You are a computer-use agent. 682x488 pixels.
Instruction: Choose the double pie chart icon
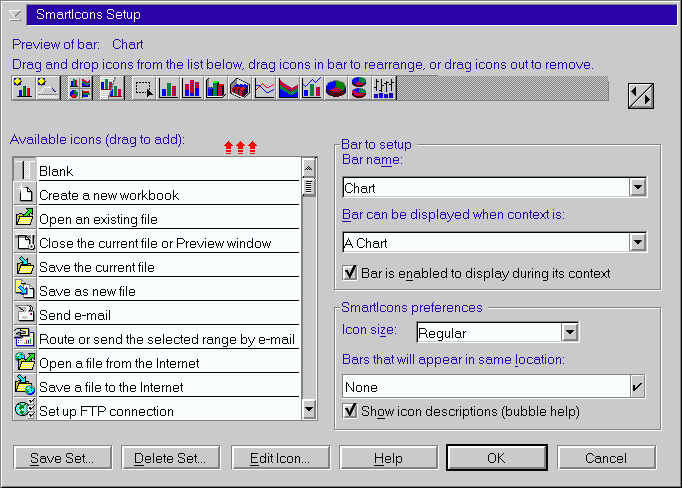tap(359, 88)
